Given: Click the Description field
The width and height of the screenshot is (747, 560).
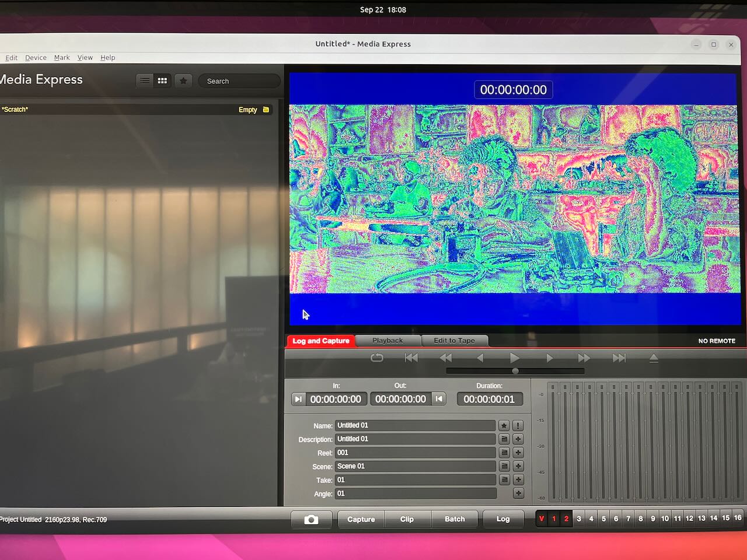Looking at the screenshot, I should 415,439.
